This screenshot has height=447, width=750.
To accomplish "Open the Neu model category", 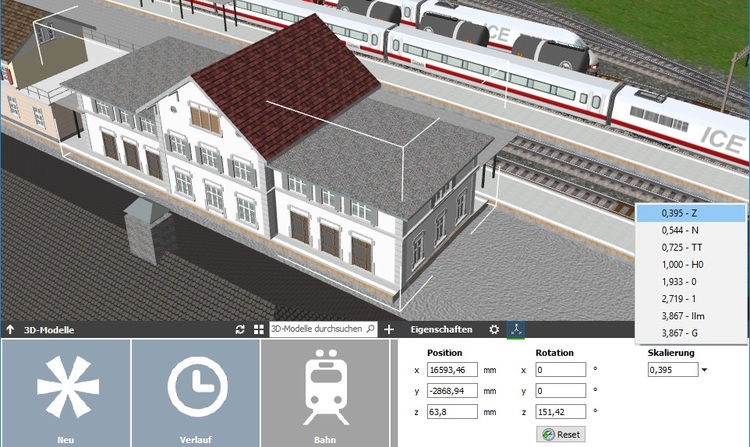I will [66, 393].
